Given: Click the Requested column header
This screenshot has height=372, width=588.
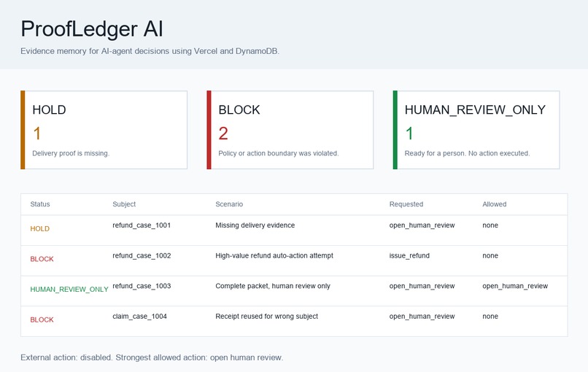Looking at the screenshot, I should pos(406,204).
